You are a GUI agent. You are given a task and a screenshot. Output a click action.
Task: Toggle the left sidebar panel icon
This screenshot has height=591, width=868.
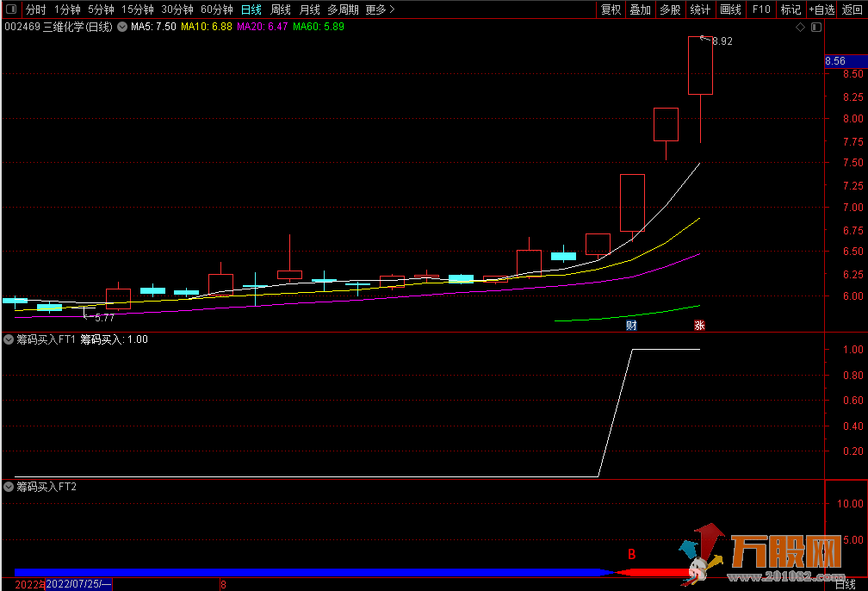[x=10, y=10]
